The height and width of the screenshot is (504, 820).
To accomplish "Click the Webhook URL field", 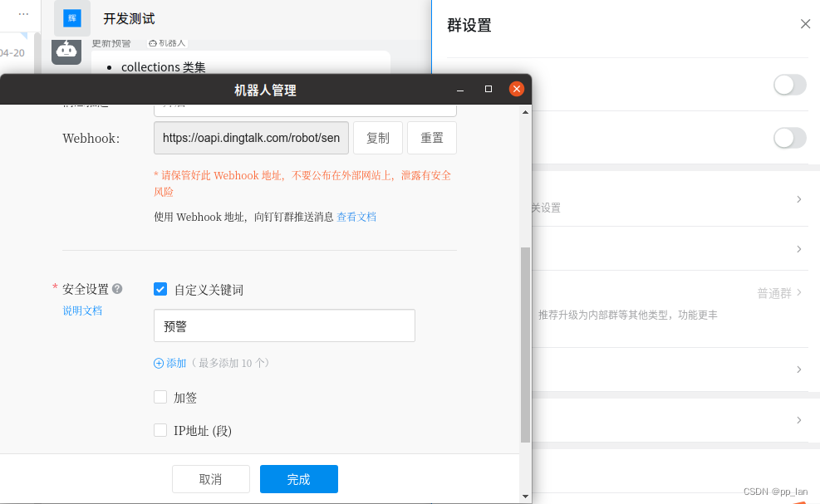I will pos(251,138).
